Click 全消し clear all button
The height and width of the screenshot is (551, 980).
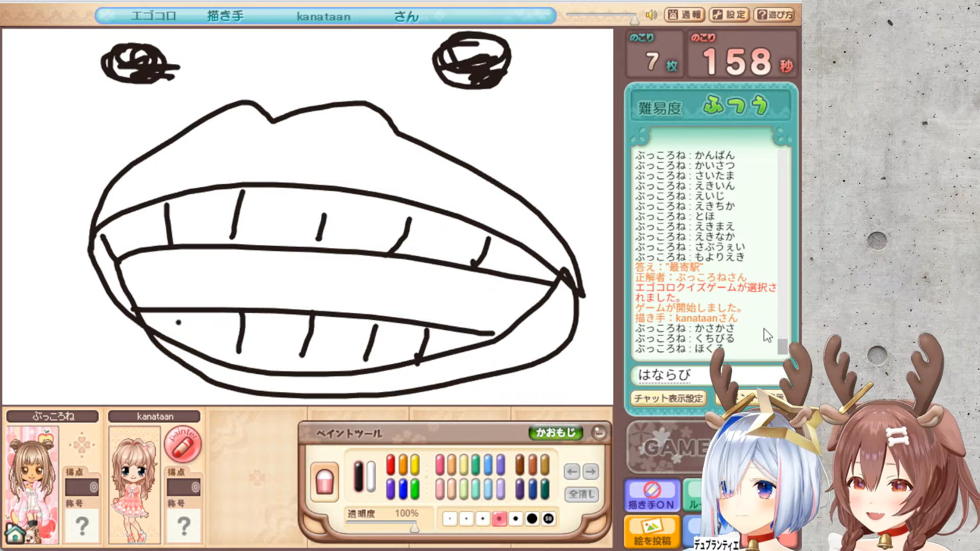click(x=581, y=494)
